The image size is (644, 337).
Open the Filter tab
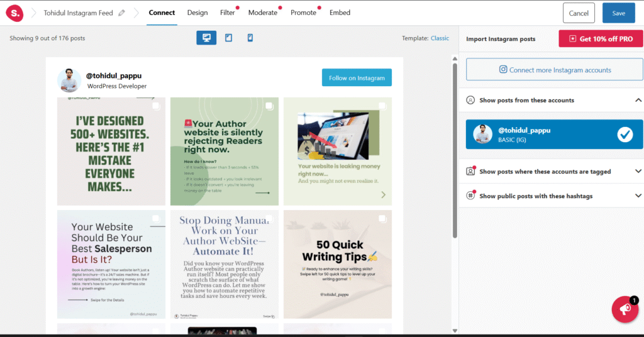[228, 13]
